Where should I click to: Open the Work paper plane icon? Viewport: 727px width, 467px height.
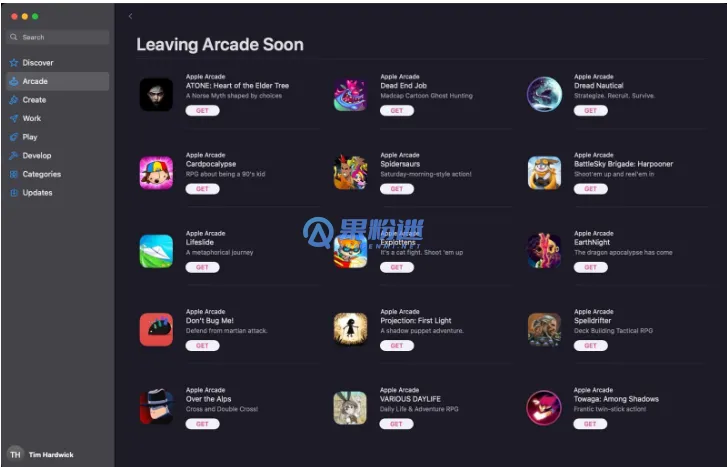tap(14, 118)
